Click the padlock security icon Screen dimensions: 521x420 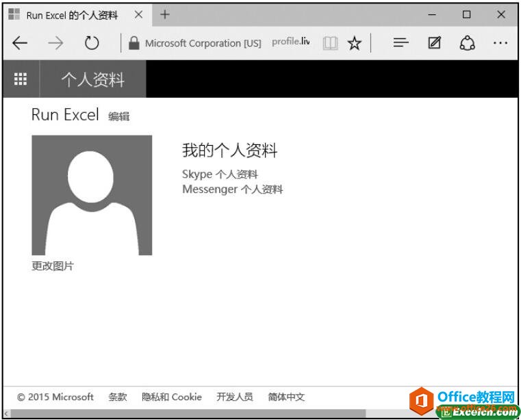[134, 43]
